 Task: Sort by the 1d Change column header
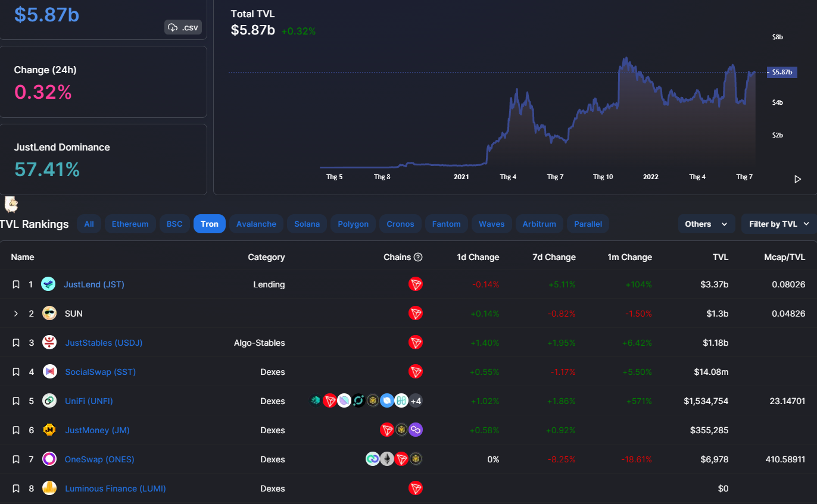[478, 257]
